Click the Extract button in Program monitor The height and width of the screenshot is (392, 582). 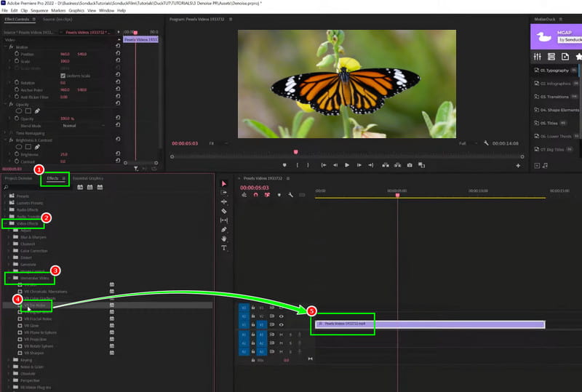[397, 165]
